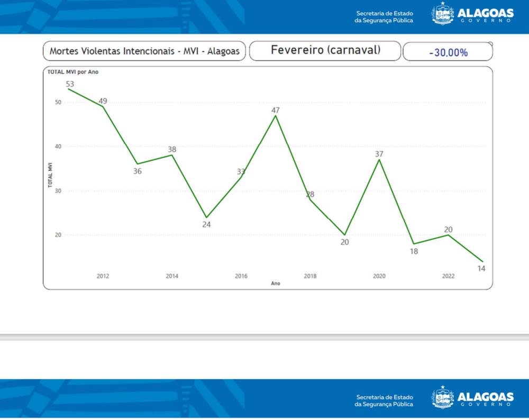The width and height of the screenshot is (529, 420).
Task: Click the 'Ano' x-axis title
Action: pos(275,284)
